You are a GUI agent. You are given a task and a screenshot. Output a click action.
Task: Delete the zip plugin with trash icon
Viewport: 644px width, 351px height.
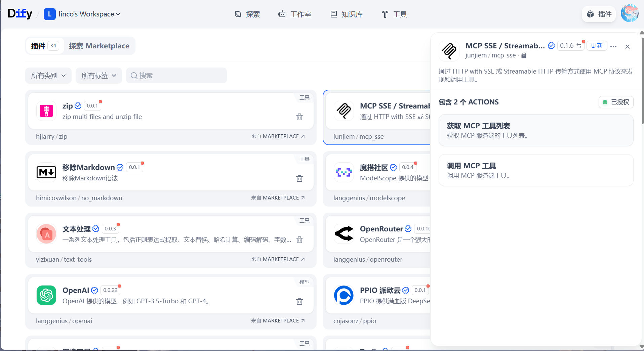(x=299, y=117)
